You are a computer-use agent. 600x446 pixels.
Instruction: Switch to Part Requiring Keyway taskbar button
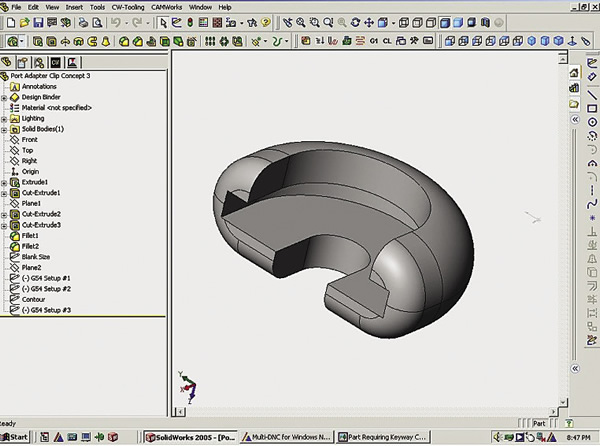pyautogui.click(x=383, y=437)
